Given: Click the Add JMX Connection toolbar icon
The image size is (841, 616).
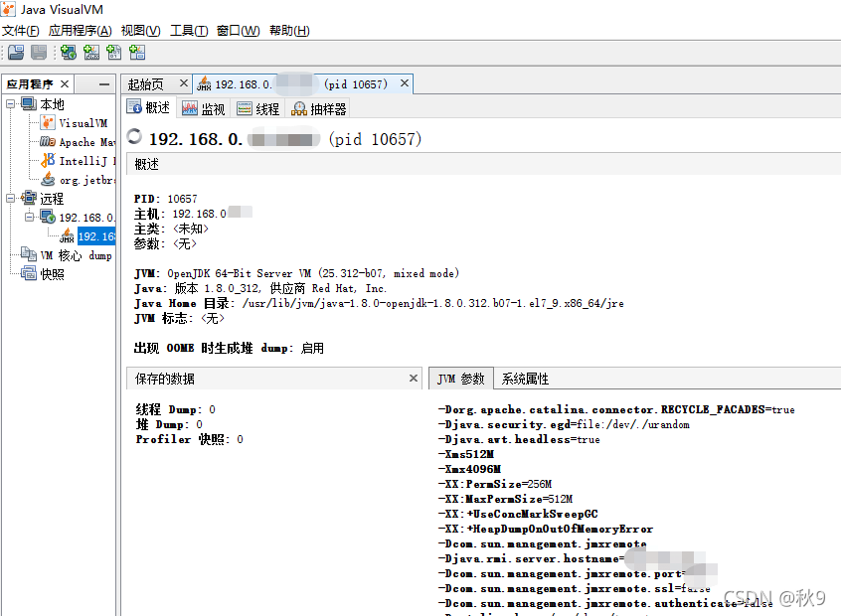Looking at the screenshot, I should coord(91,52).
